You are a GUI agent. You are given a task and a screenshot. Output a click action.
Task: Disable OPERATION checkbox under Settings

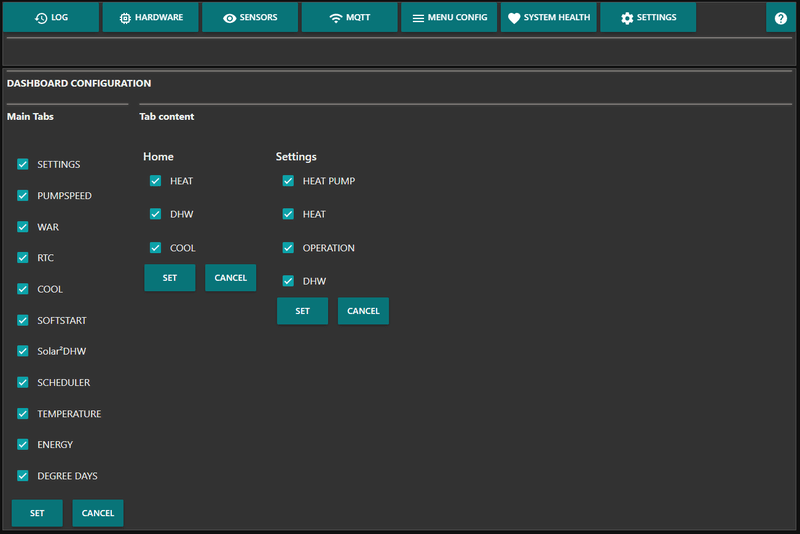[288, 247]
